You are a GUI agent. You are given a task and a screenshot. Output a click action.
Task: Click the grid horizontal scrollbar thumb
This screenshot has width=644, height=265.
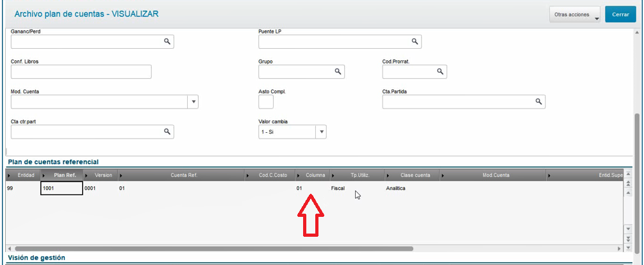[x=214, y=248]
